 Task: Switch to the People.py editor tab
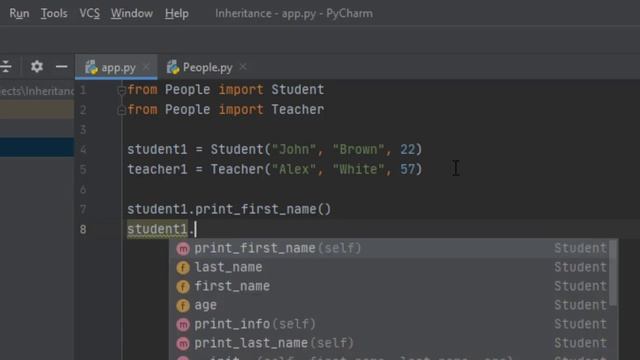(207, 67)
